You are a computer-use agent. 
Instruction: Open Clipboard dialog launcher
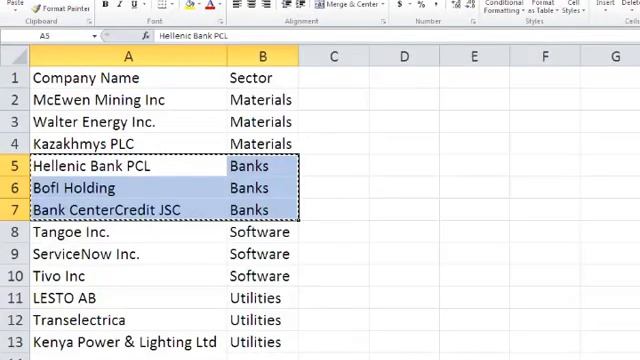click(89, 22)
